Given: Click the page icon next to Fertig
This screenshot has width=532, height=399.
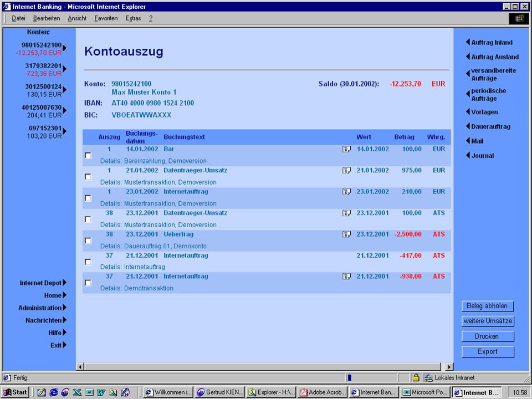Looking at the screenshot, I should coord(7,377).
